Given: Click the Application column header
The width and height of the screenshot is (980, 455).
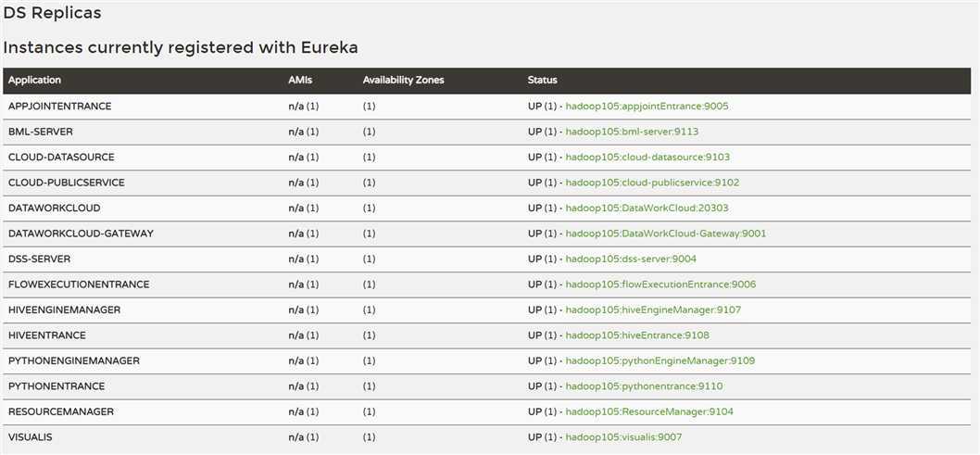Looking at the screenshot, I should (x=34, y=81).
